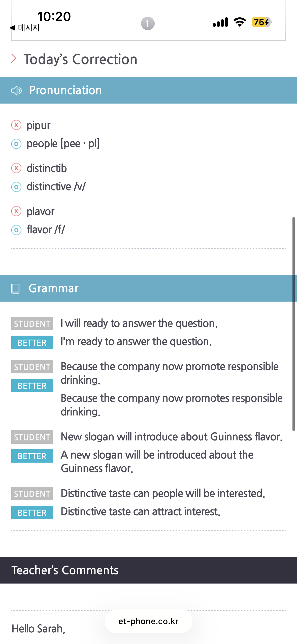Tap the book icon beside Grammar
The height and width of the screenshot is (644, 297).
click(15, 288)
